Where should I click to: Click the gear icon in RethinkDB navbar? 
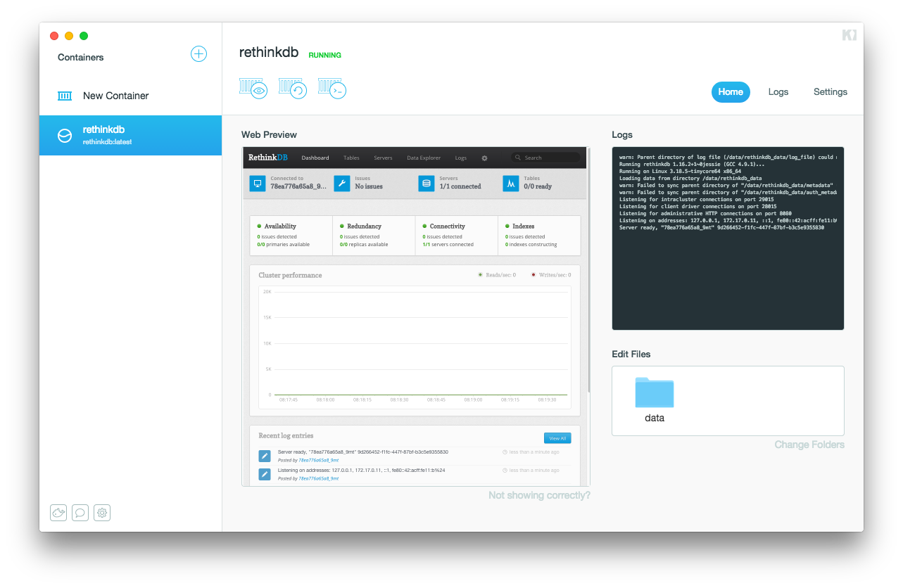pyautogui.click(x=484, y=158)
